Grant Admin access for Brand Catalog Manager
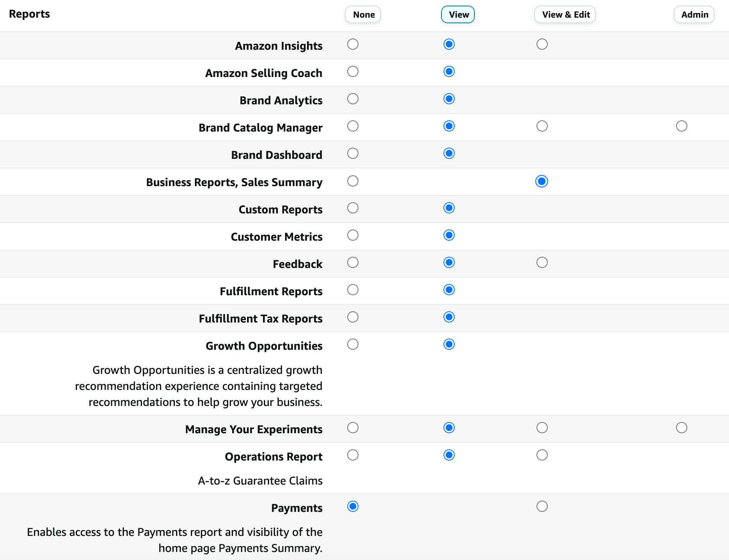 click(x=682, y=126)
